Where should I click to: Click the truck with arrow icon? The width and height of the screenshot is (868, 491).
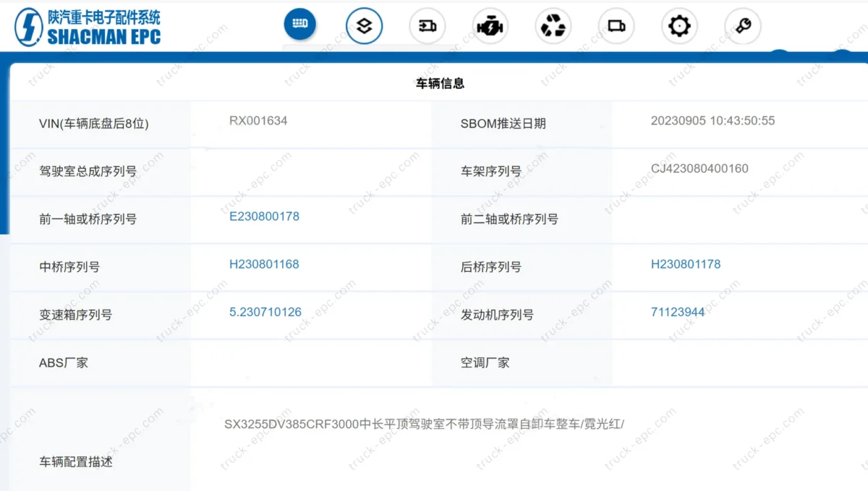point(427,26)
